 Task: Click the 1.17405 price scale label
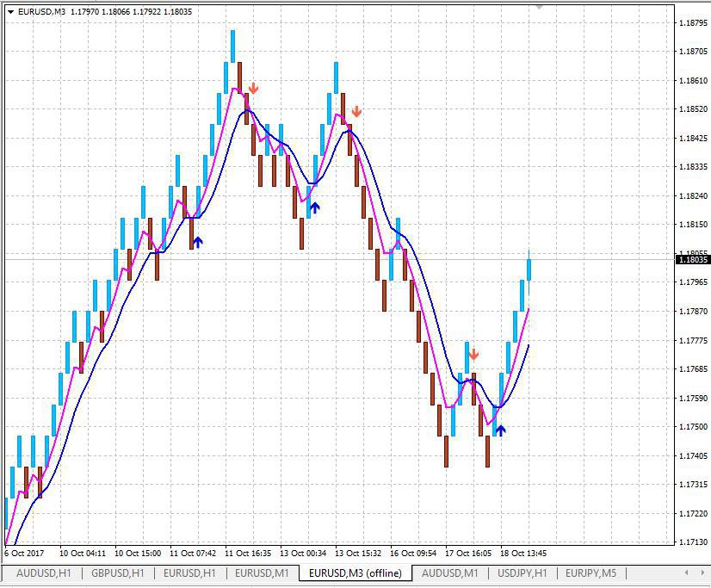coord(693,455)
